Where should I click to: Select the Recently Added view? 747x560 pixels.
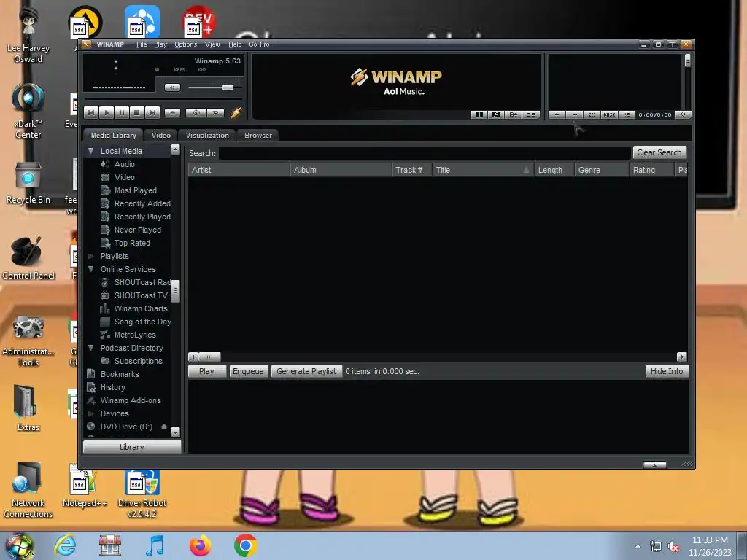tap(142, 203)
